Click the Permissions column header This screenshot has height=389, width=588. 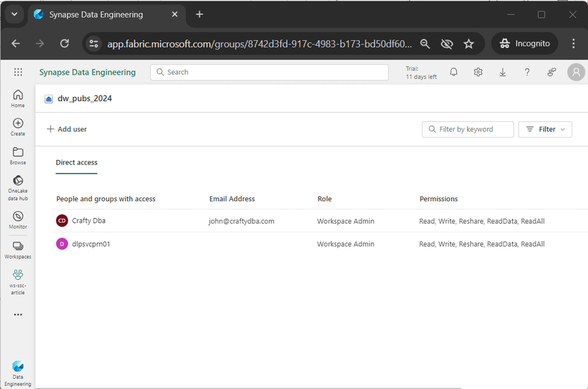pos(439,199)
